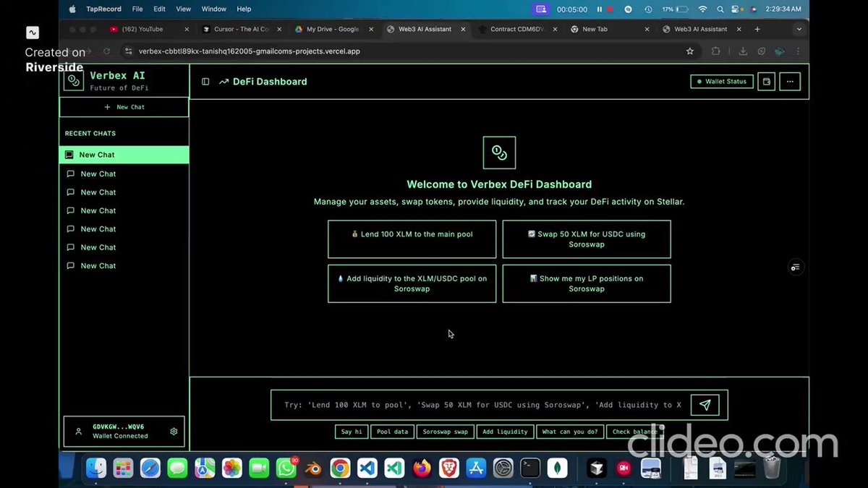868x488 pixels.
Task: Toggle the sidebar panel icon beside DeFi Dashboard
Action: (205, 82)
